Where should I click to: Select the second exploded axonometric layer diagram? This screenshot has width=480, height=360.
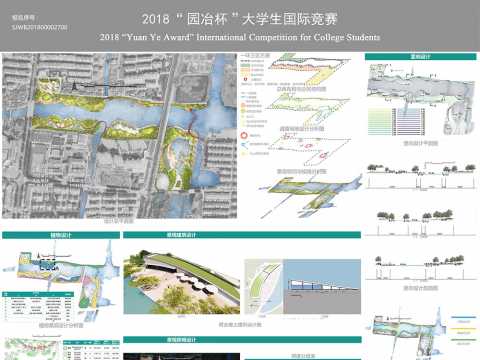coord(309,109)
